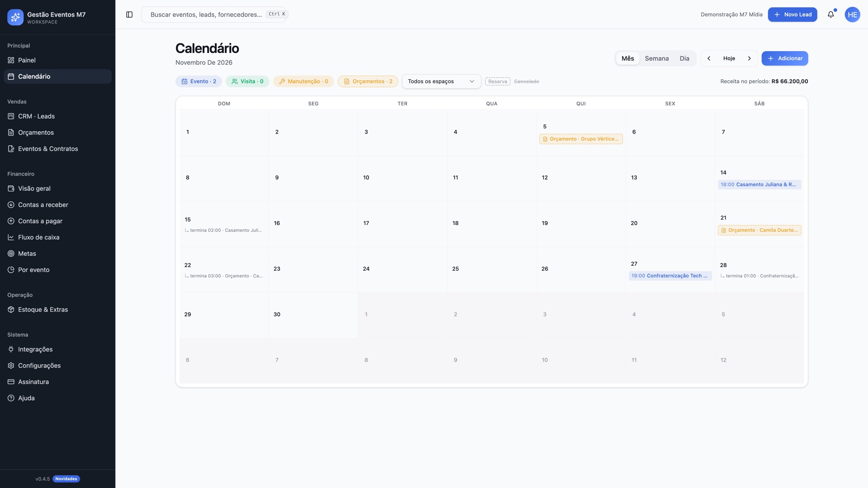Open Casamento Juliana event on day 14
Image resolution: width=868 pixels, height=488 pixels.
coord(759,185)
